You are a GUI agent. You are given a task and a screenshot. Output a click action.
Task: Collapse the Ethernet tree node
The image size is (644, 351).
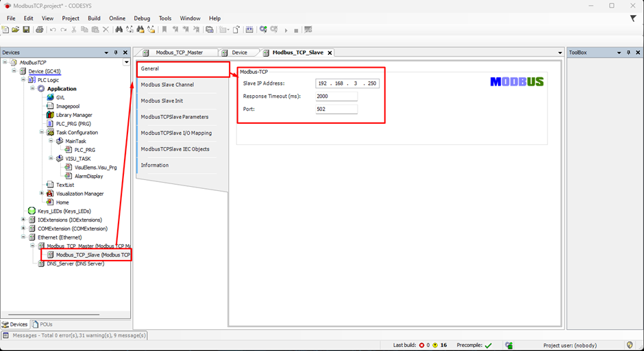pyautogui.click(x=23, y=237)
